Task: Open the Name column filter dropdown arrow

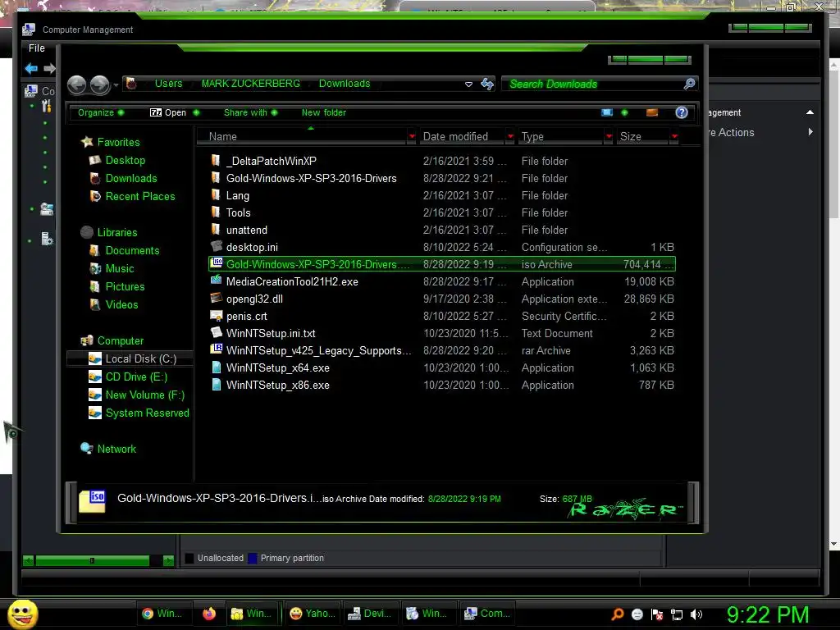Action: (412, 137)
